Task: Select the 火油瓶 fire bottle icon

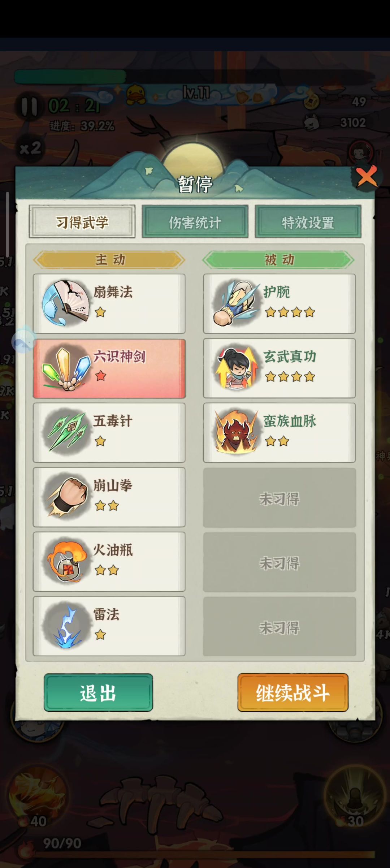Action: point(66,561)
